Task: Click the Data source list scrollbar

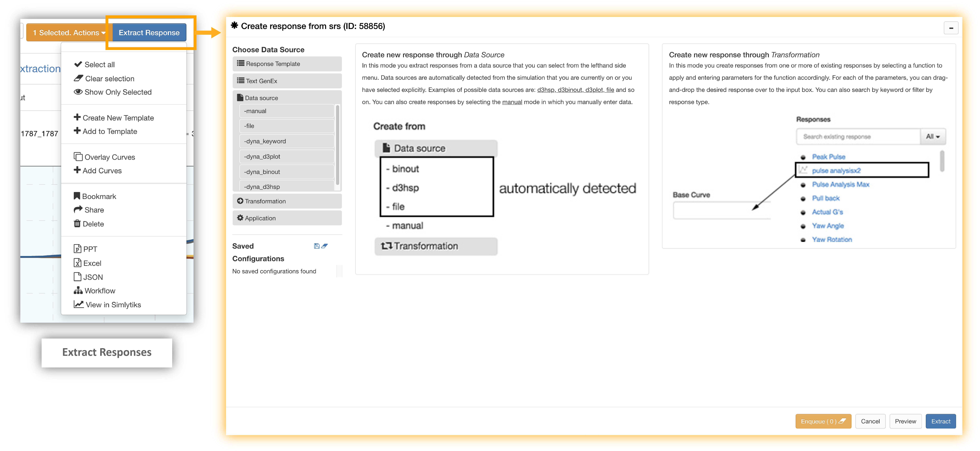Action: 337,145
